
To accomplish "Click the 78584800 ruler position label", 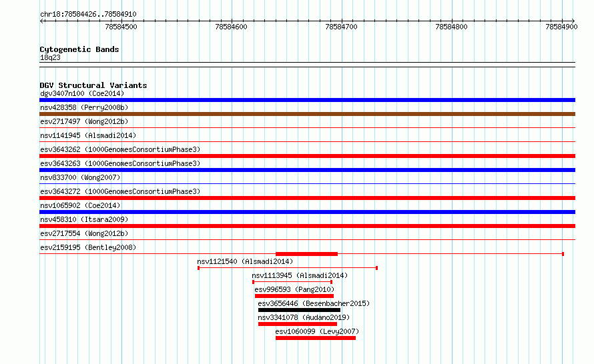I will pos(452,27).
